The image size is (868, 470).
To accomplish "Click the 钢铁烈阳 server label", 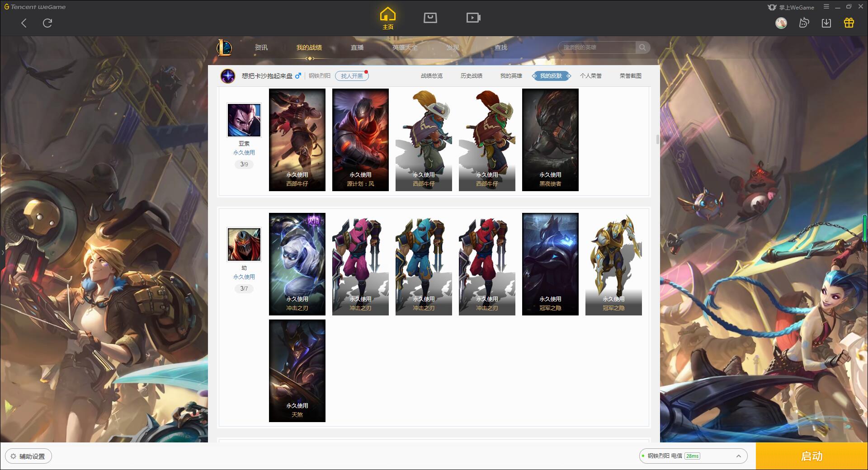I will [320, 76].
